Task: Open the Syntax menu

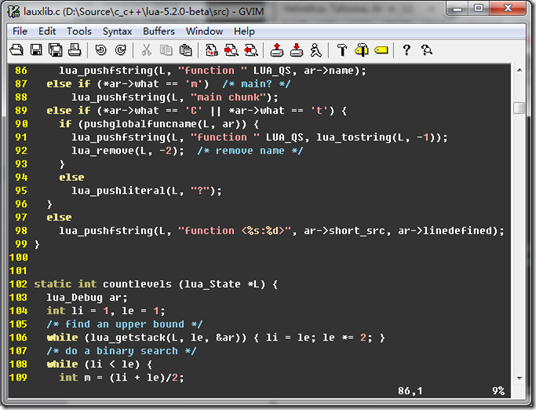Action: point(117,31)
